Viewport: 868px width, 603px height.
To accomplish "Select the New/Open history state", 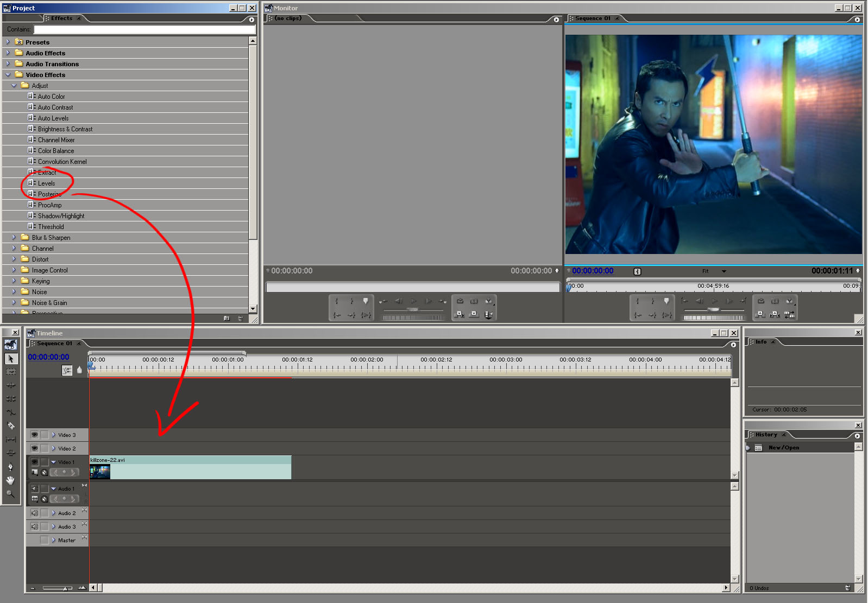I will 783,448.
